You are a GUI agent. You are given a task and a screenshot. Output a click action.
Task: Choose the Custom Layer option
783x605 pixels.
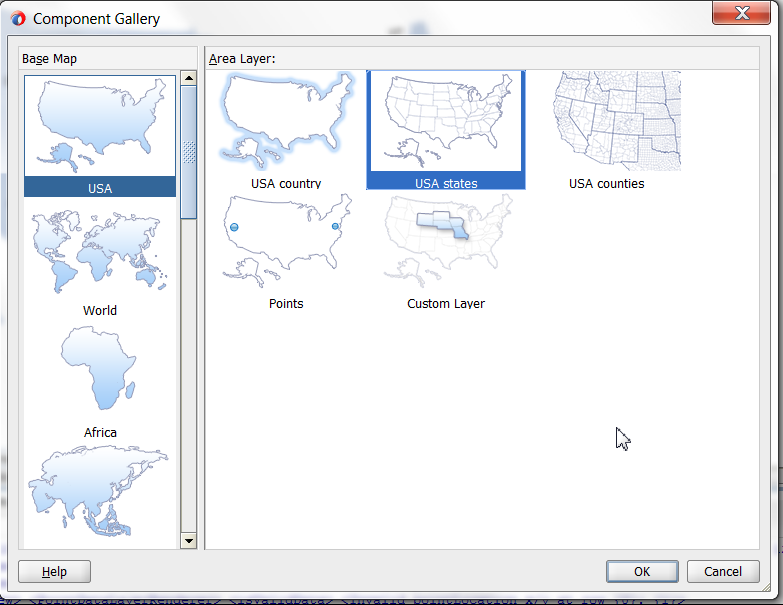tap(446, 252)
